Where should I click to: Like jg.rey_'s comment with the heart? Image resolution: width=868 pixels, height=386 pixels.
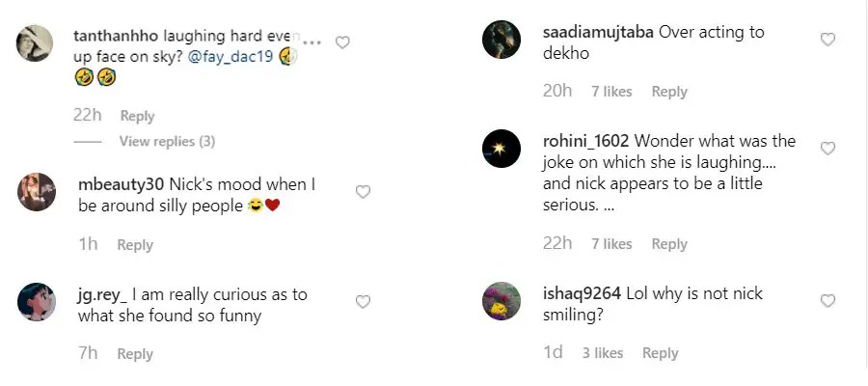(x=363, y=302)
